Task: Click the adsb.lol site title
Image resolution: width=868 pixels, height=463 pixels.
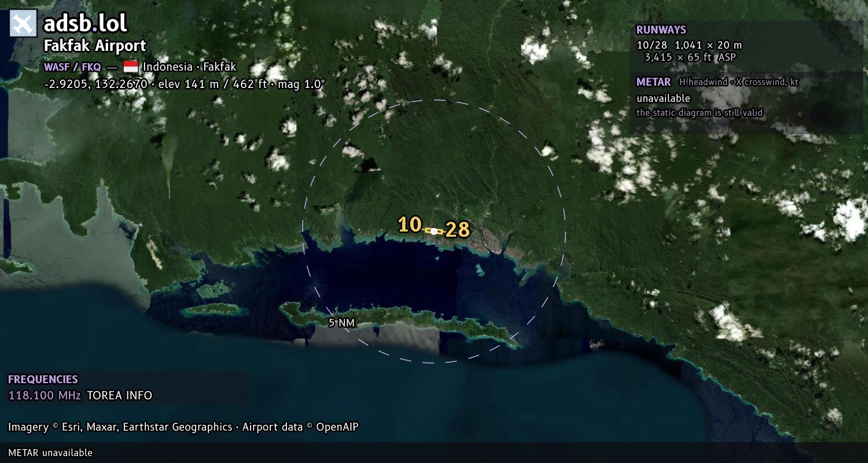Action: [x=86, y=24]
